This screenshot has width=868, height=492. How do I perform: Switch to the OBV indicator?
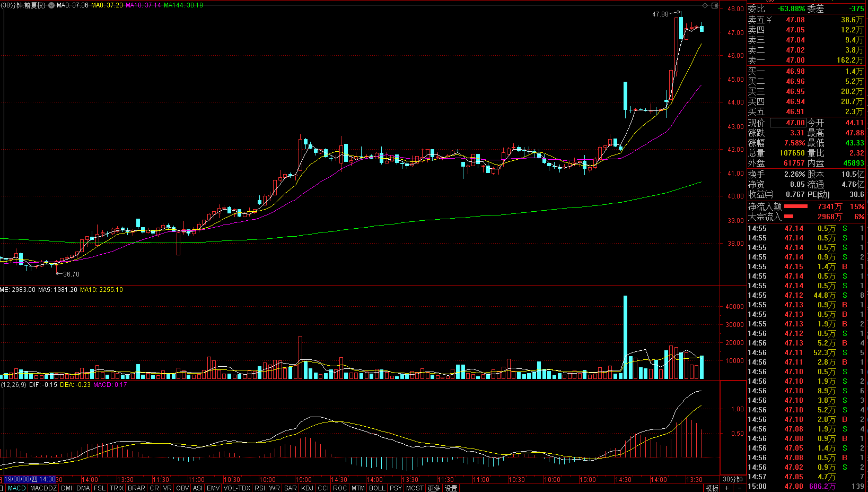click(x=182, y=488)
